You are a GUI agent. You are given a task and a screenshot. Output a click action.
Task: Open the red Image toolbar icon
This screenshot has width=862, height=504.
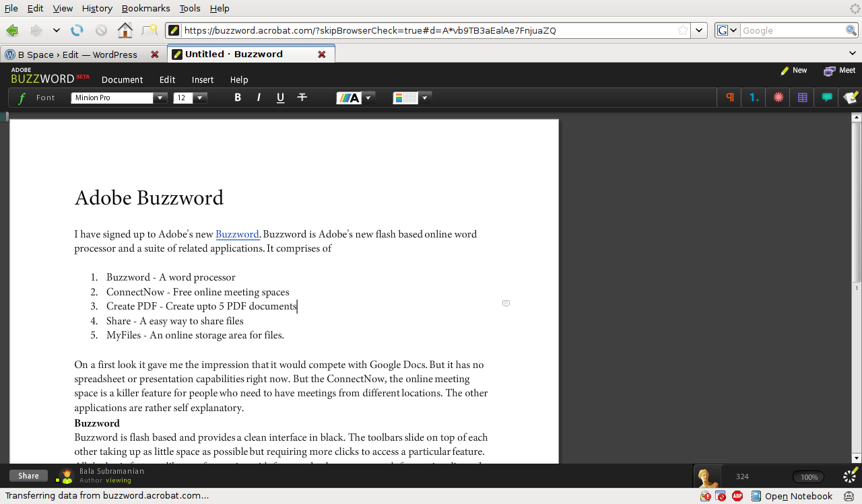778,98
